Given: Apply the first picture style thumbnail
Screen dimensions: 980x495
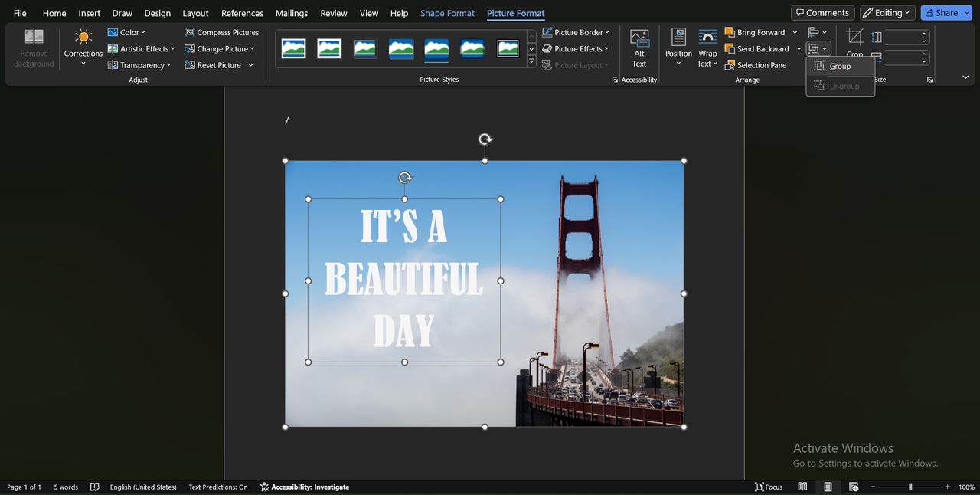Looking at the screenshot, I should pos(294,48).
